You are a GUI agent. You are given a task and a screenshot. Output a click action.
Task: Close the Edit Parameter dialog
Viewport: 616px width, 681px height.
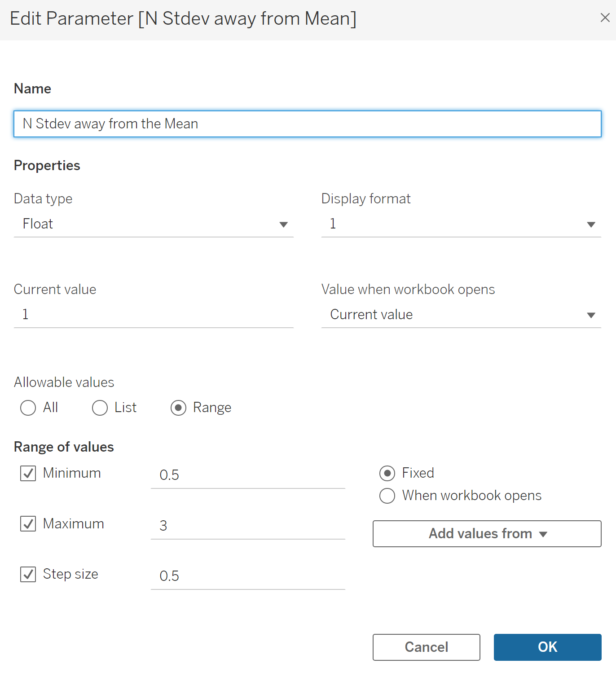click(x=605, y=18)
